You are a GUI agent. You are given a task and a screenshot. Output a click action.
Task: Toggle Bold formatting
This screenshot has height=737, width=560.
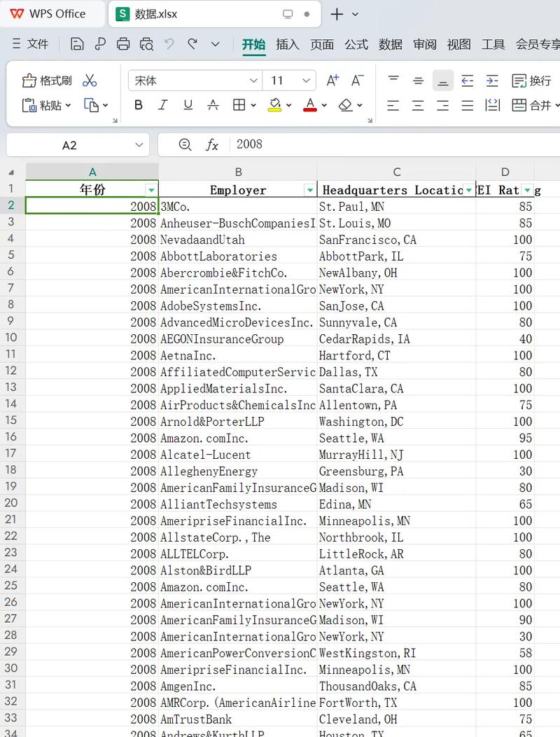(x=139, y=105)
